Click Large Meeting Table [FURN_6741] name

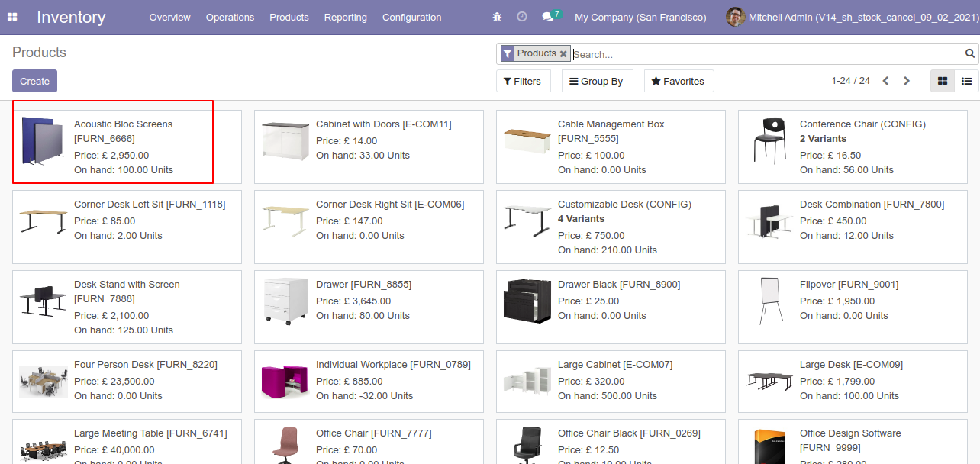(x=150, y=433)
